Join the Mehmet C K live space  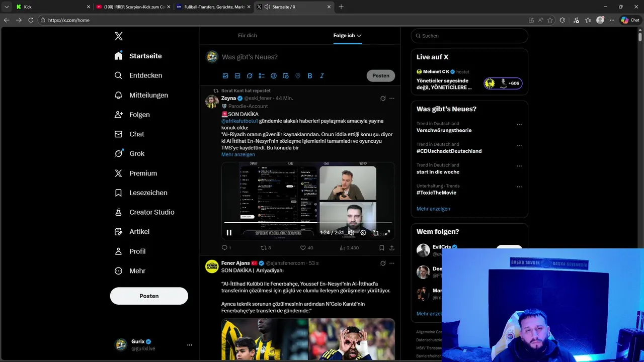[503, 83]
